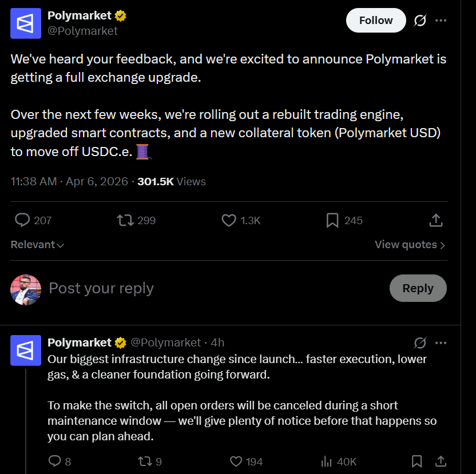The width and height of the screenshot is (476, 474).
Task: Visit the @Polymarket profile handle
Action: point(84,31)
